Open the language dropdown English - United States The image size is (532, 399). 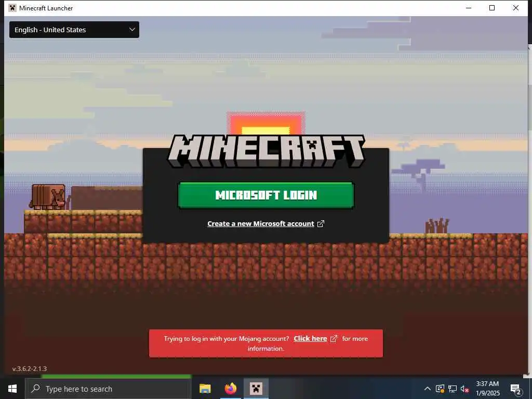tap(74, 30)
